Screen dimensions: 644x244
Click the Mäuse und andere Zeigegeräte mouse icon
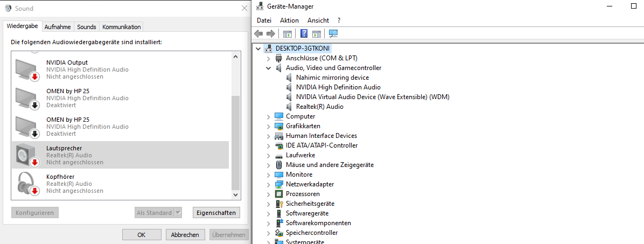pyautogui.click(x=279, y=165)
